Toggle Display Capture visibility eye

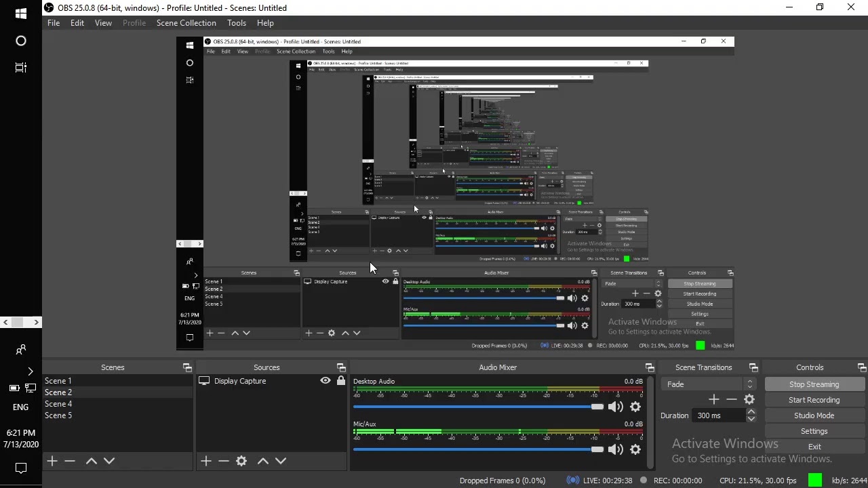tap(325, 381)
